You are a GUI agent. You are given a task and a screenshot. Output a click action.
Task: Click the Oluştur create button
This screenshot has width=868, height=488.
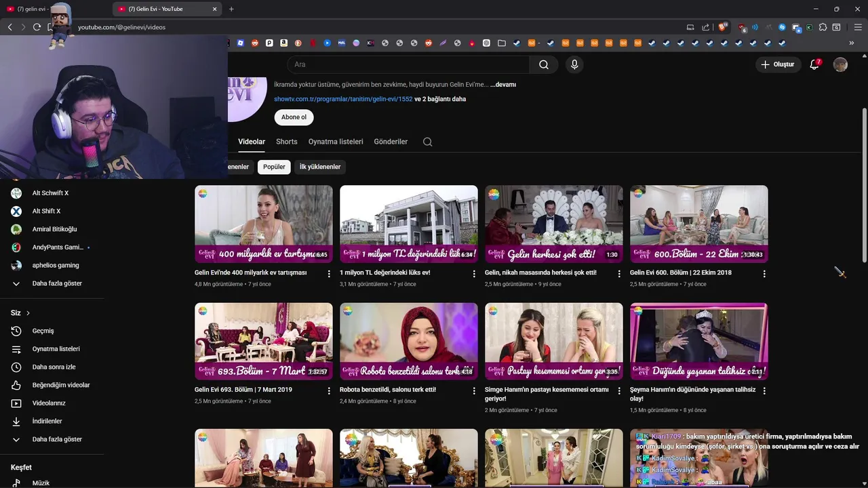777,64
